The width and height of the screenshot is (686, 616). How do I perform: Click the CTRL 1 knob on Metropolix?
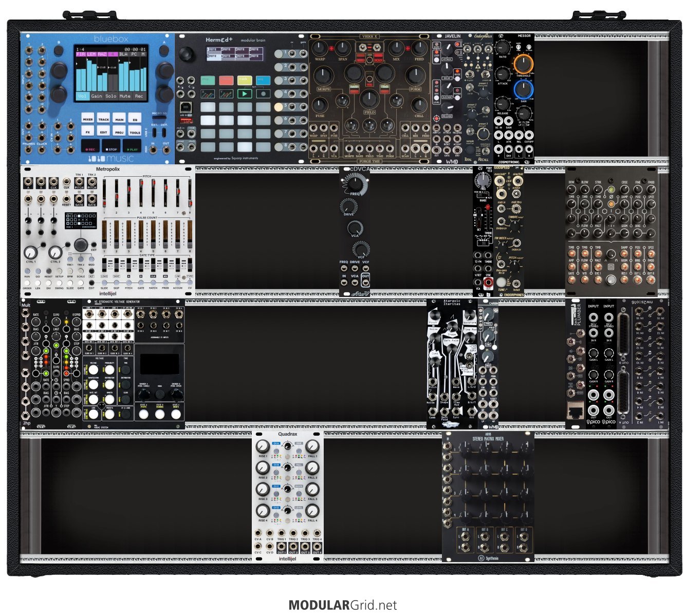30,252
